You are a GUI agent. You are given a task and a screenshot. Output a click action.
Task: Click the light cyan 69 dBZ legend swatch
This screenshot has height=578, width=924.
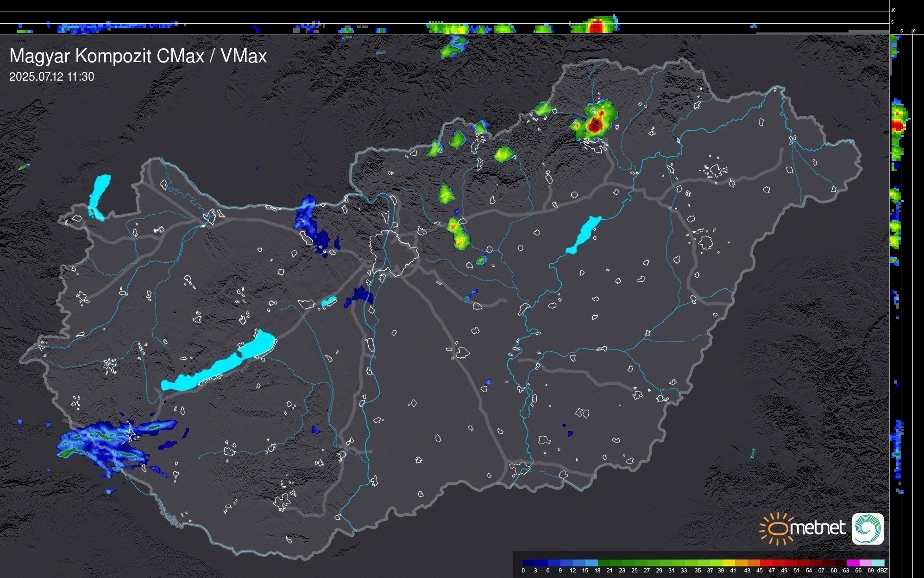click(x=878, y=563)
